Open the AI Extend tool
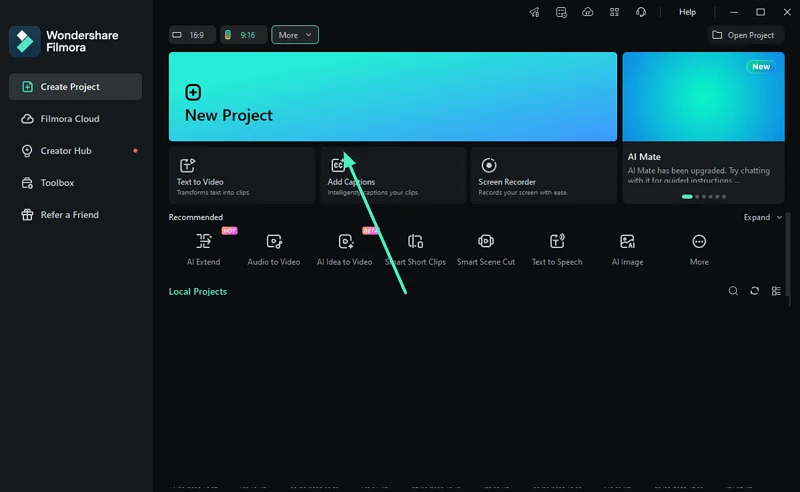800x492 pixels. (203, 250)
